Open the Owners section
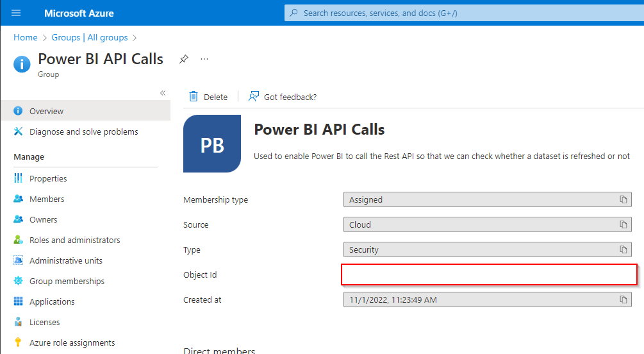 [43, 219]
